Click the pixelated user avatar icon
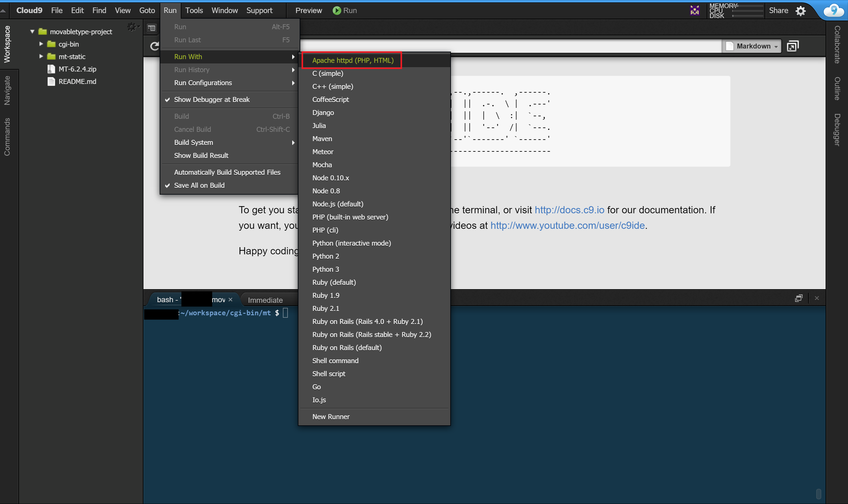 click(x=695, y=11)
